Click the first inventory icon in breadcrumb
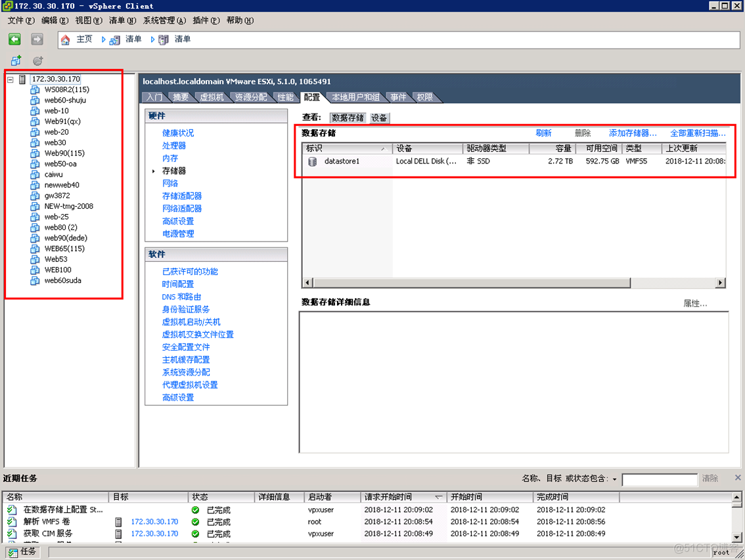 tap(114, 40)
